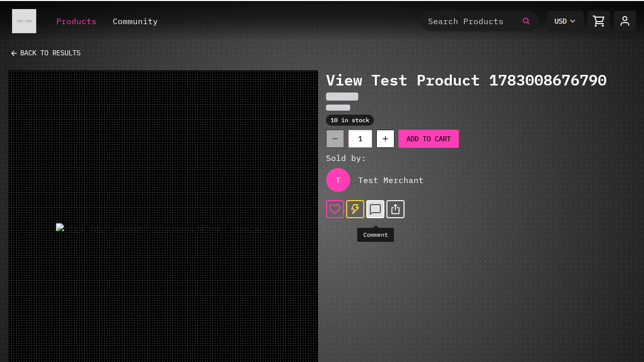Increase quantity with the plus button
The image size is (644, 362).
[x=385, y=139]
